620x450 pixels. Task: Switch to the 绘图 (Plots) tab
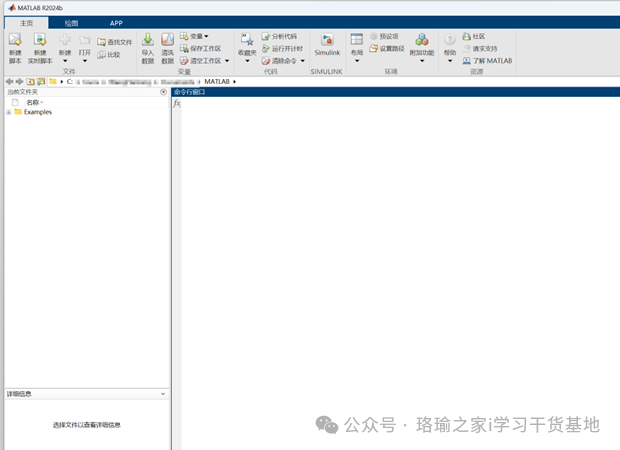pyautogui.click(x=71, y=23)
